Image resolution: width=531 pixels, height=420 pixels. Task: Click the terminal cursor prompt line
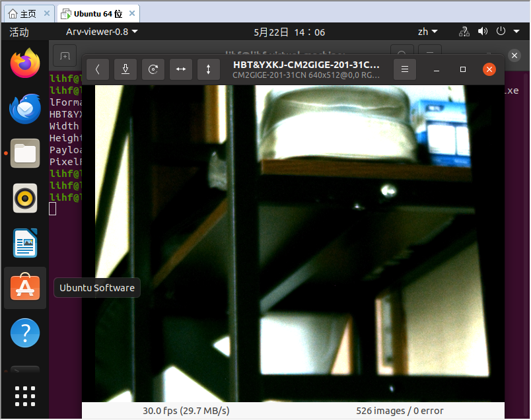pos(52,209)
